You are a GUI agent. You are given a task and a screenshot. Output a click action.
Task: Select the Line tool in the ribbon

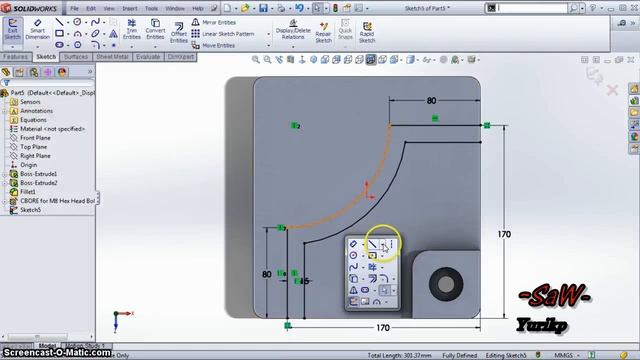tap(60, 22)
